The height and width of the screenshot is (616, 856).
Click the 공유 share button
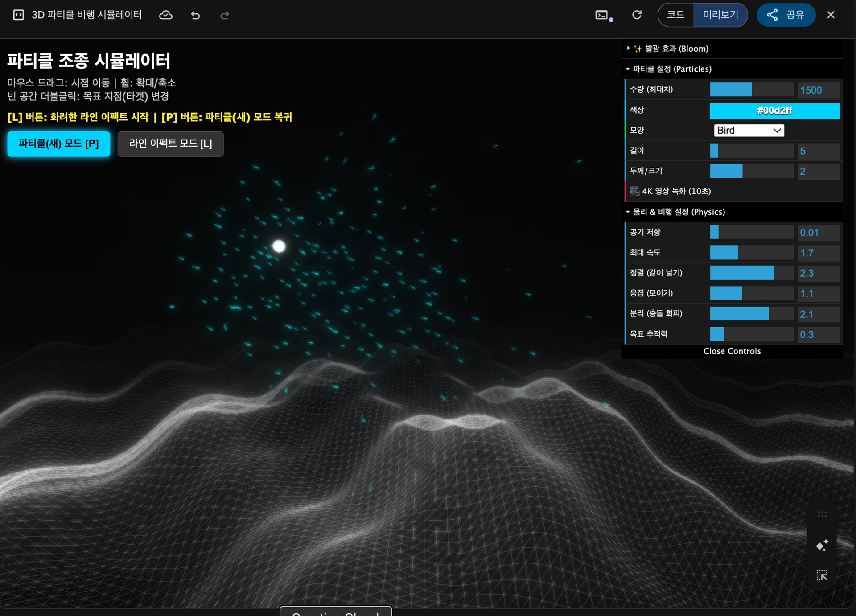click(786, 15)
